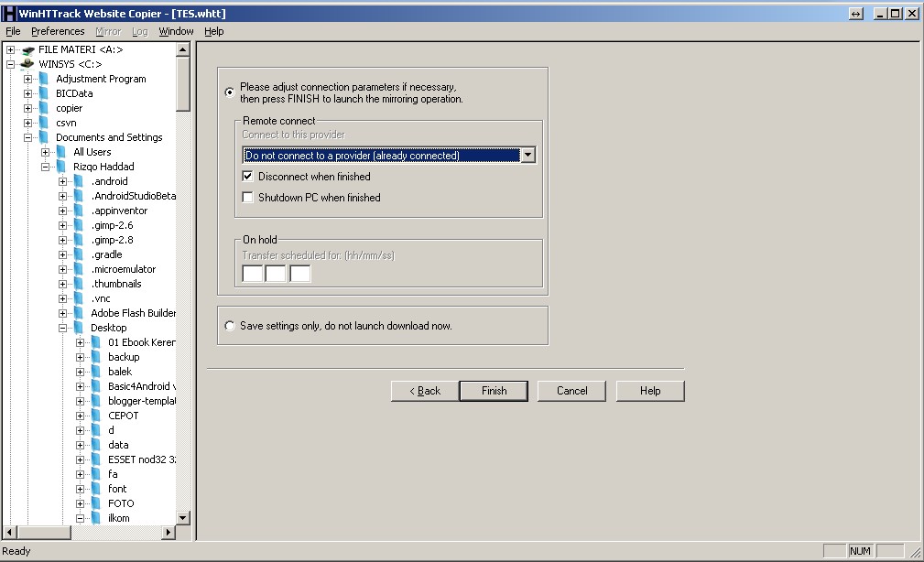Image resolution: width=924 pixels, height=562 pixels.
Task: Click the first hh transfer time field
Action: pyautogui.click(x=253, y=274)
